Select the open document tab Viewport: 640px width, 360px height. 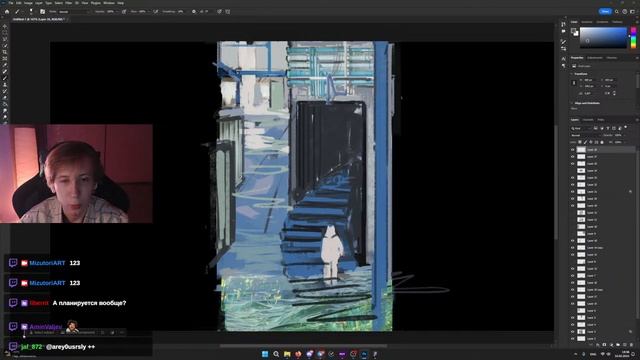(x=39, y=19)
